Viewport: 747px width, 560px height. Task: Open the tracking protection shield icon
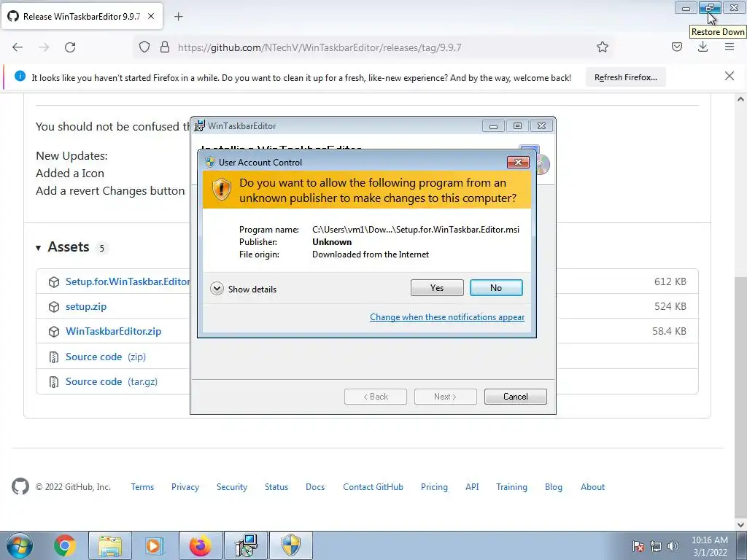[x=144, y=47]
